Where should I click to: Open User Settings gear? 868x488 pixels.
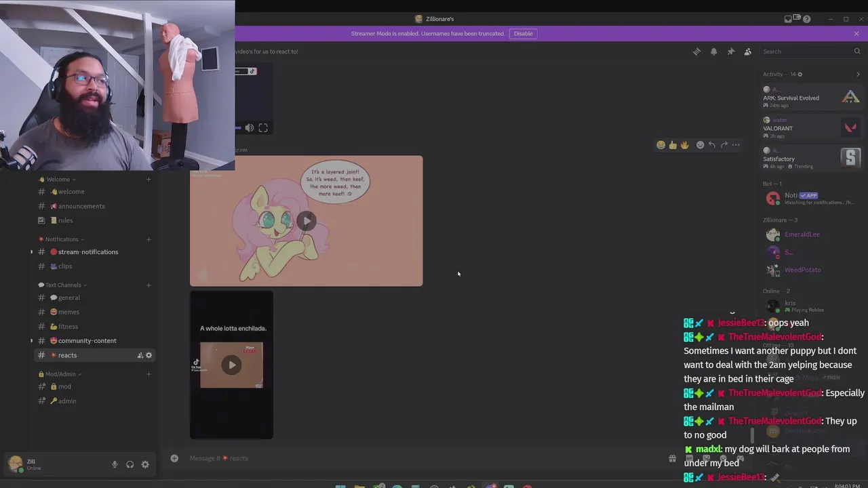click(x=145, y=464)
